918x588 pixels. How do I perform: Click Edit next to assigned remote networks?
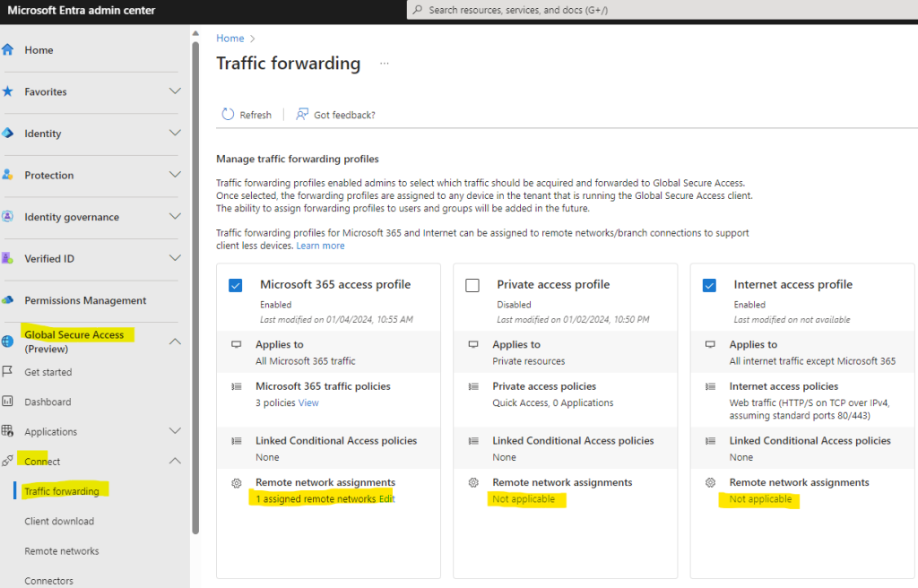pyautogui.click(x=387, y=499)
